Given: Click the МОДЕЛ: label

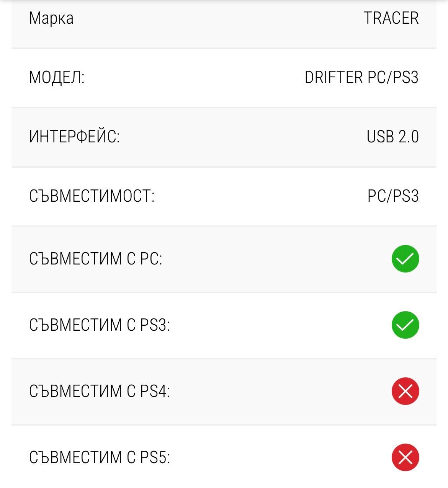Looking at the screenshot, I should (x=57, y=77).
